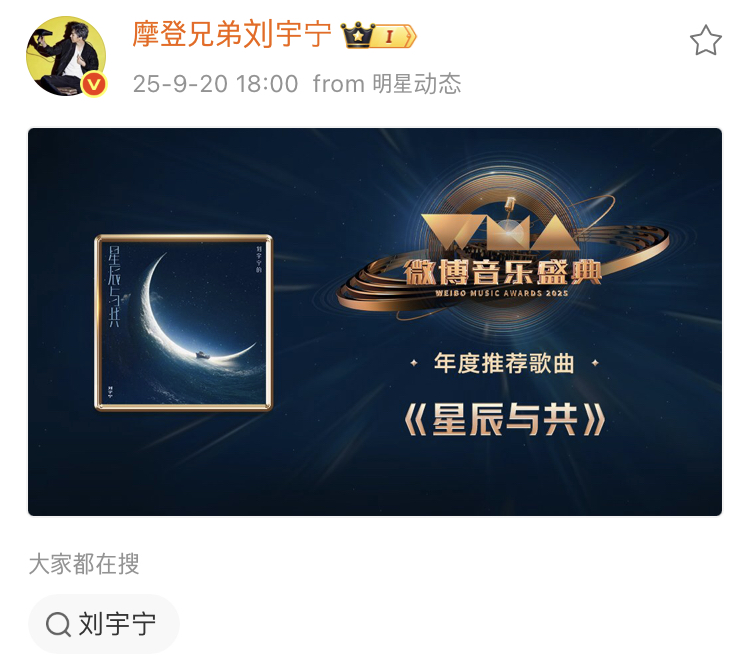Tap the 微博音乐盛典 gold title
Viewport: 750px width, 662px height.
point(503,272)
